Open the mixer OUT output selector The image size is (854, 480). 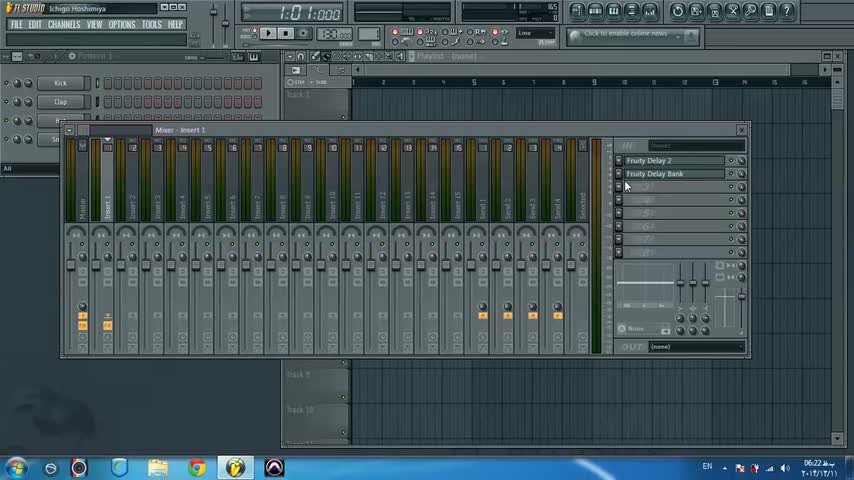tap(695, 347)
